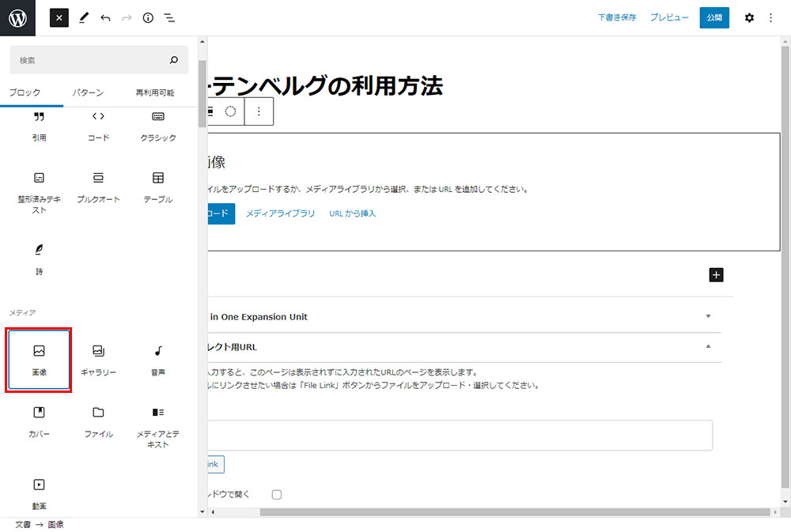
Task: Insert the テーブル table block
Action: tap(158, 187)
